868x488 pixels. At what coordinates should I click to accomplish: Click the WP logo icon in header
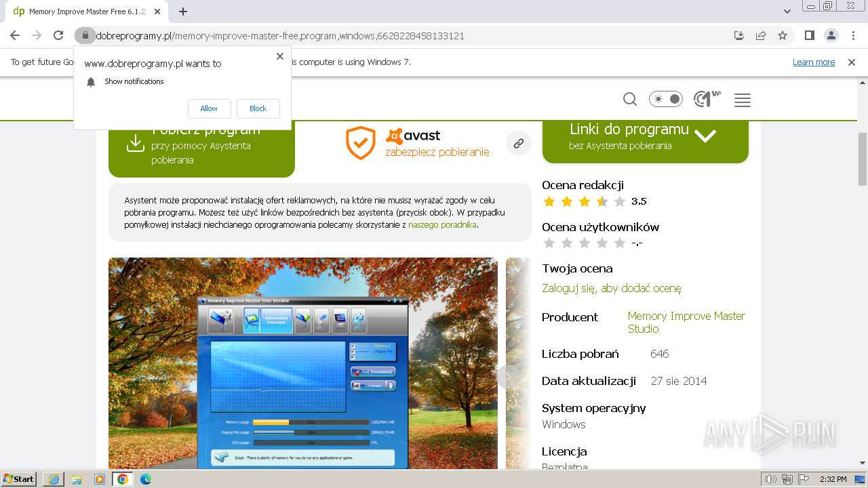click(707, 100)
